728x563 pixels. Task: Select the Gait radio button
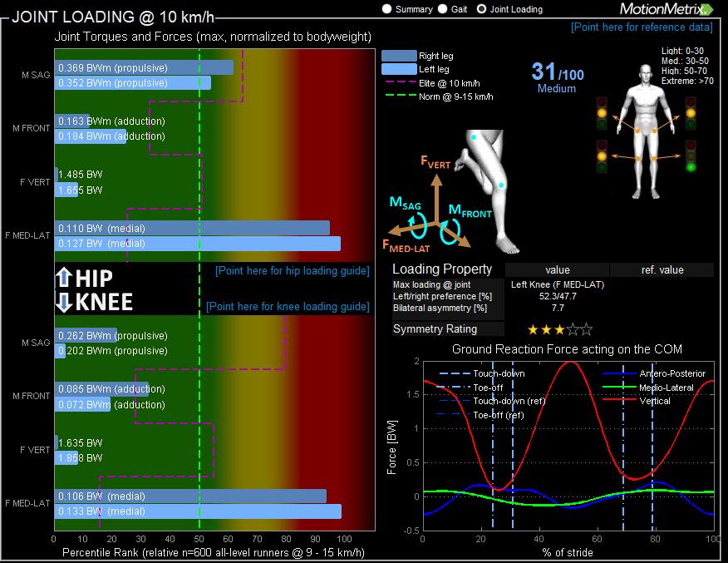point(442,9)
